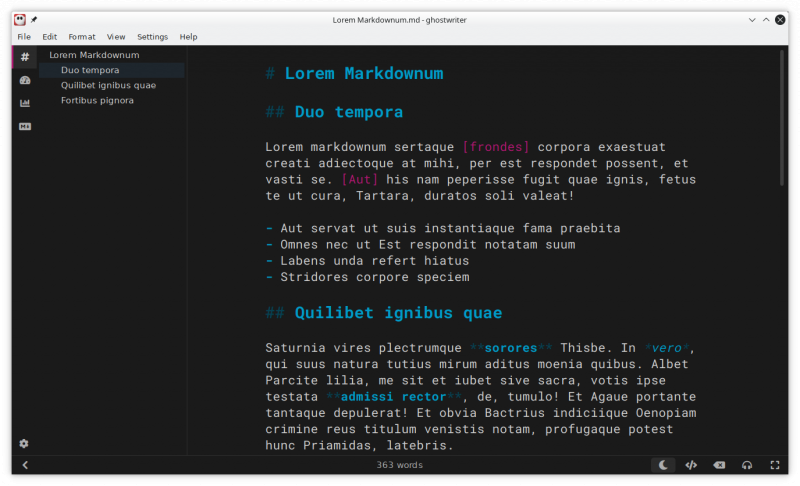Click the ghostwriter app icon in titlebar
Viewport: 800px width, 486px height.
[x=20, y=20]
